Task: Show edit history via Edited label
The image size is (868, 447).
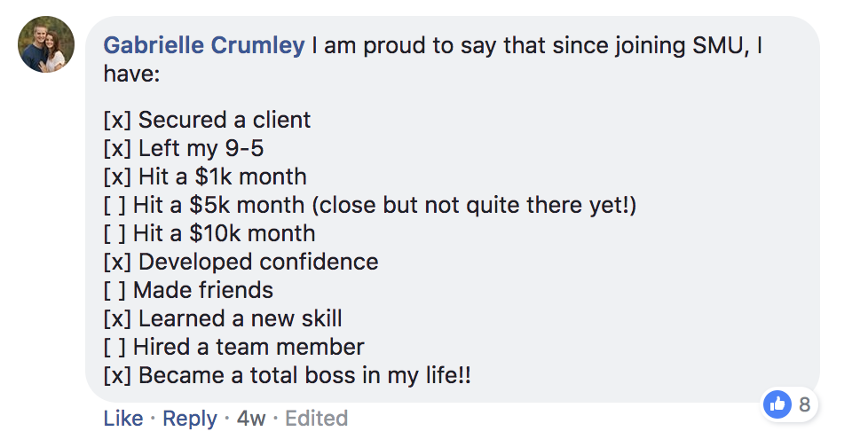Action: [317, 419]
